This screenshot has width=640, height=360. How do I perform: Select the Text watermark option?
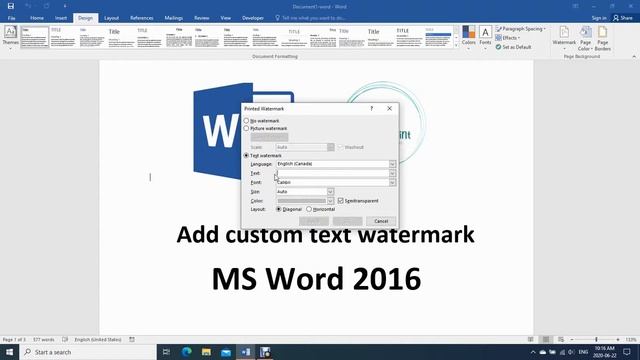click(x=247, y=156)
